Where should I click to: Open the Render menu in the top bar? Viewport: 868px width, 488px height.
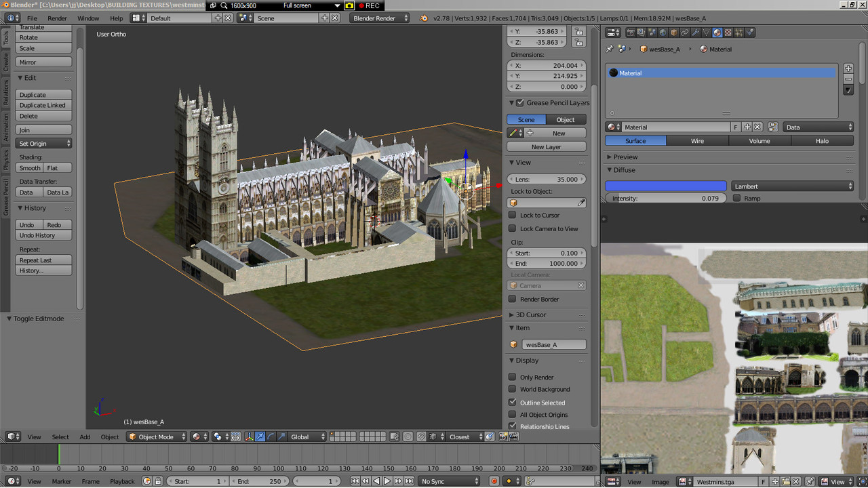point(57,18)
